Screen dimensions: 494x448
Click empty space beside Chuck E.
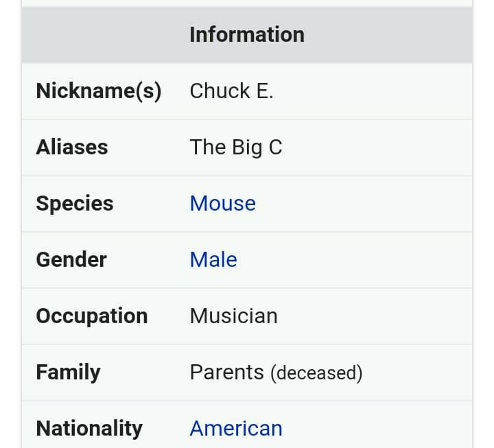pyautogui.click(x=372, y=91)
